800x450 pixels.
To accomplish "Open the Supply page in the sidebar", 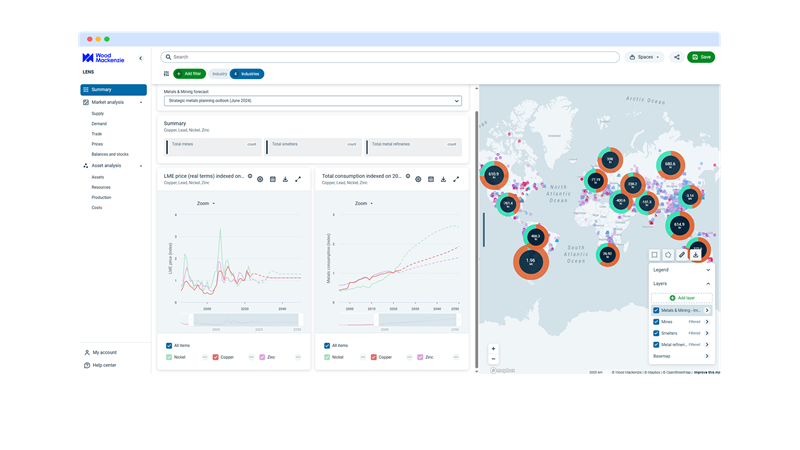I will [98, 113].
